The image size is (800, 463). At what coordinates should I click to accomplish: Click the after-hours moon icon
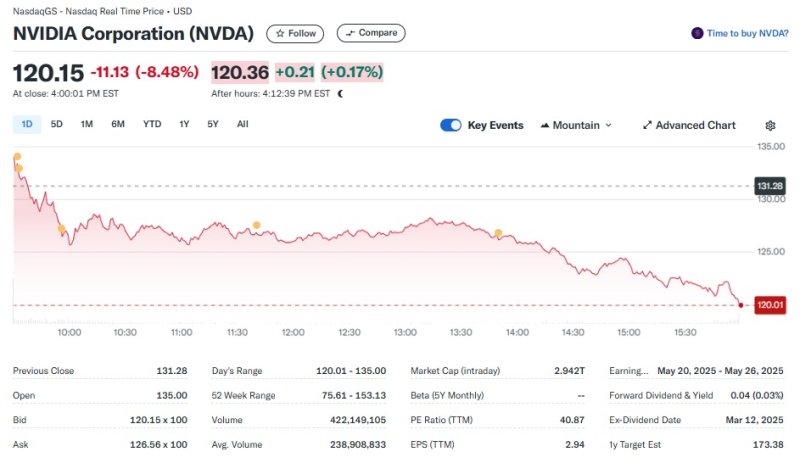(340, 94)
